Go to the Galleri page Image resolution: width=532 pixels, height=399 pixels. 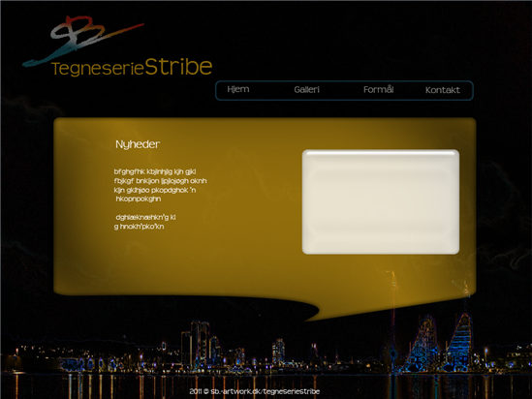(x=307, y=89)
